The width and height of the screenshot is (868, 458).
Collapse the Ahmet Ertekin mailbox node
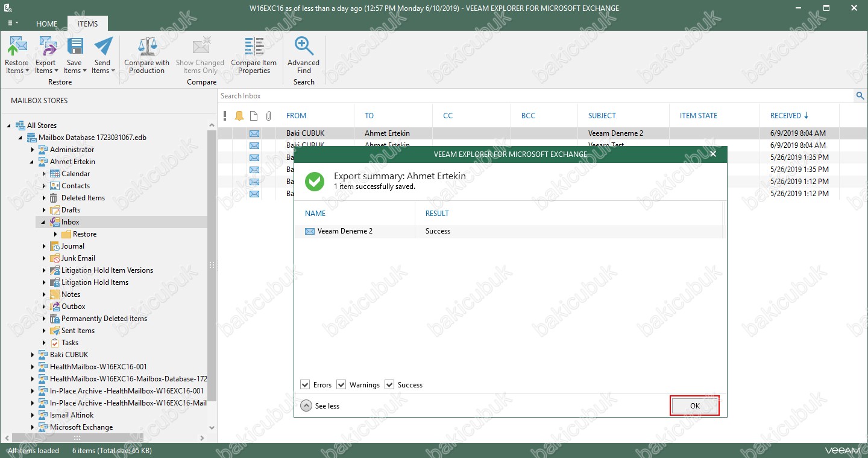click(32, 162)
